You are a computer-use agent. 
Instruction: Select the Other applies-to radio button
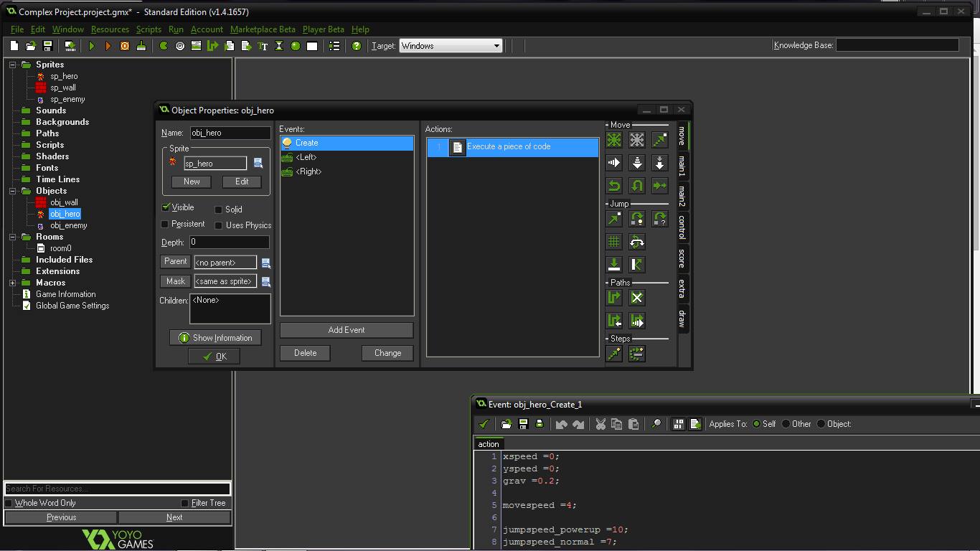(x=786, y=424)
